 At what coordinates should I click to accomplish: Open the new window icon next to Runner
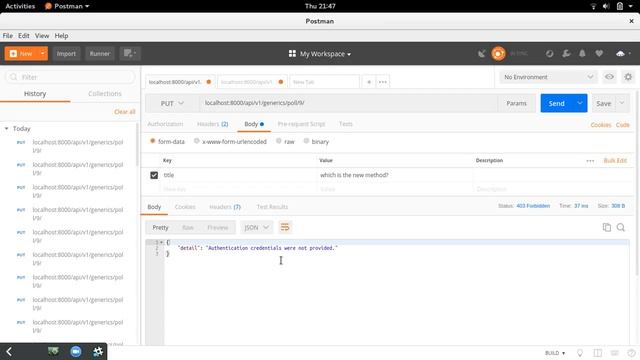[x=130, y=53]
